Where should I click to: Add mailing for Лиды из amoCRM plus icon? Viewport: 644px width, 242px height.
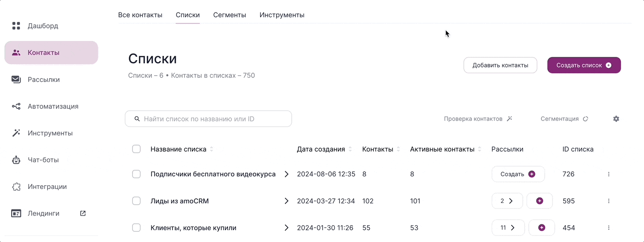point(539,201)
